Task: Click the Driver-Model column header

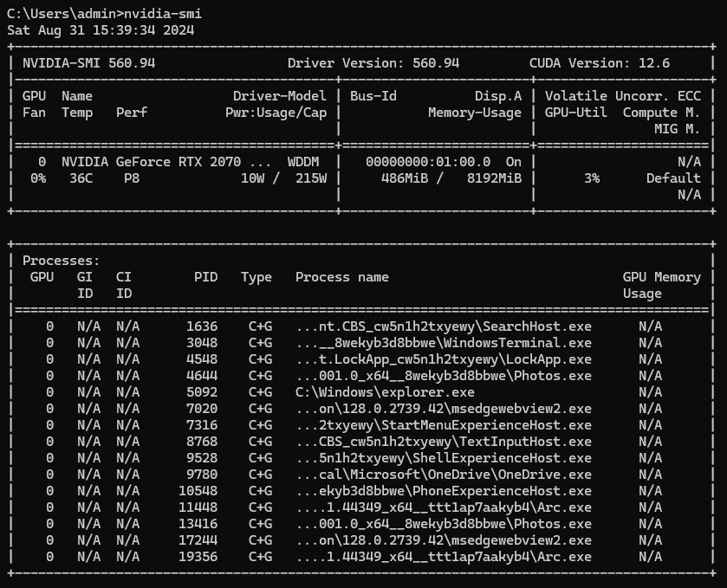Action: click(x=280, y=96)
